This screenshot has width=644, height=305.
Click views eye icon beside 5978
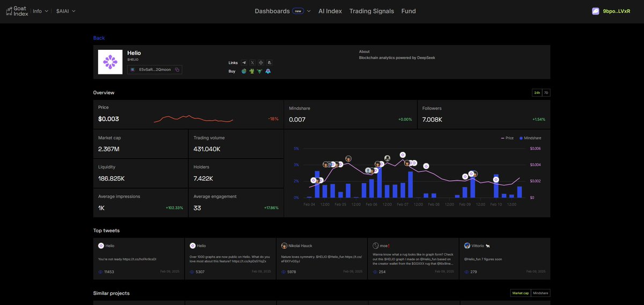click(283, 272)
